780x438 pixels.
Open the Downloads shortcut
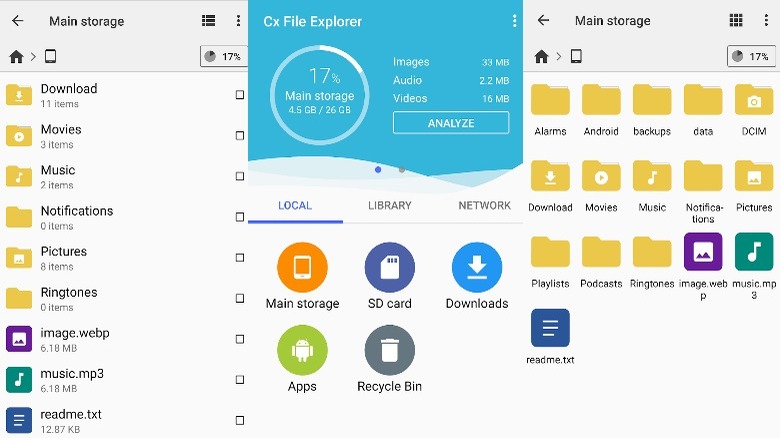pyautogui.click(x=477, y=276)
